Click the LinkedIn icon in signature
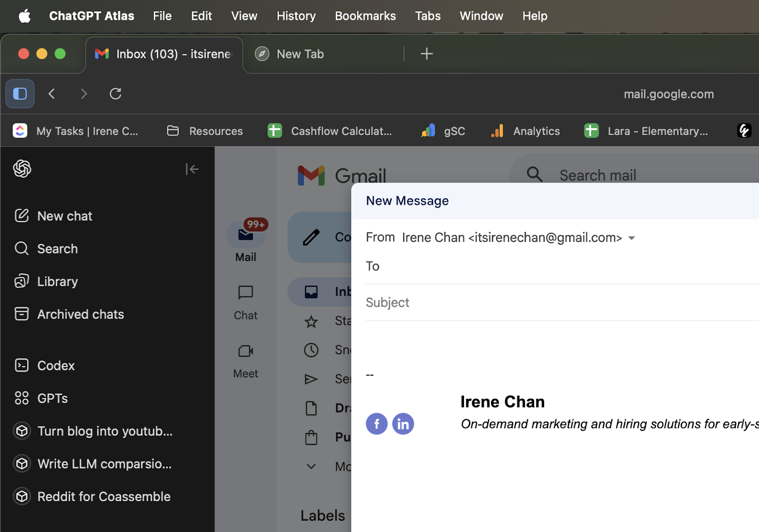The image size is (759, 532). point(403,423)
